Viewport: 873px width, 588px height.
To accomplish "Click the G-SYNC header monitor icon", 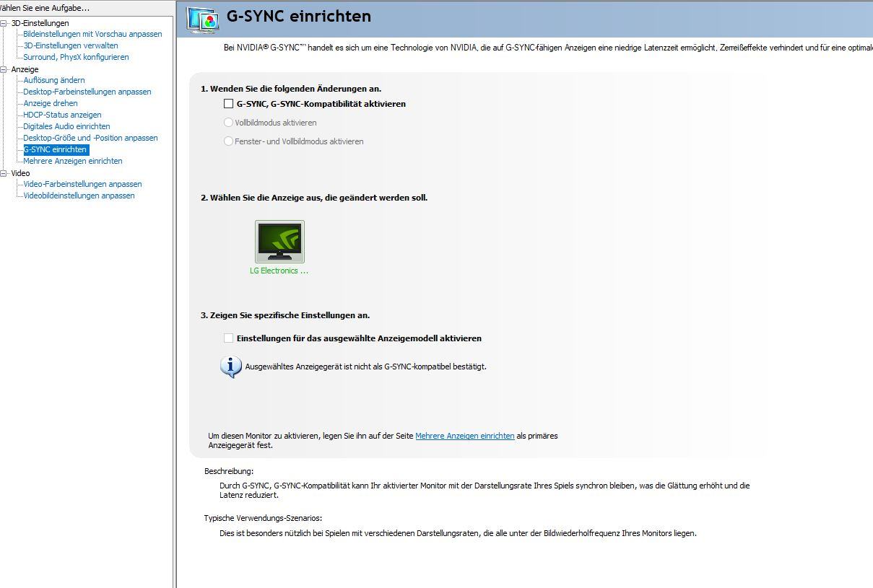I will pyautogui.click(x=203, y=19).
